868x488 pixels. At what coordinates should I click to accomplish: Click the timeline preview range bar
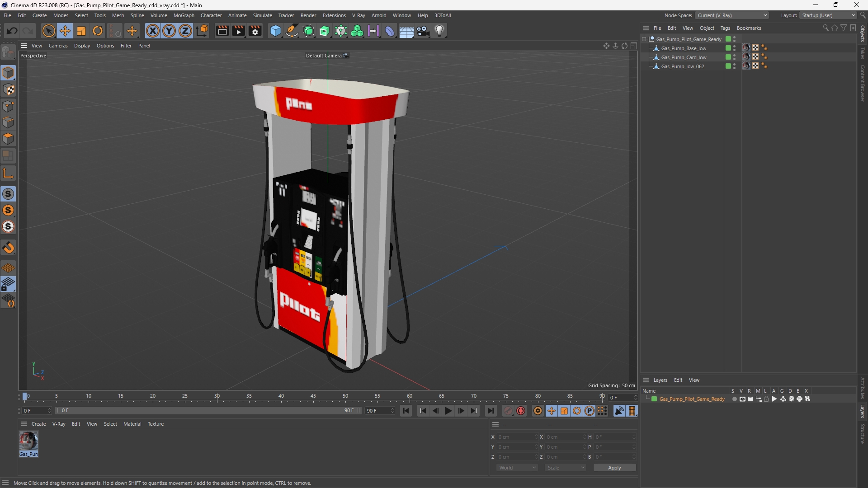point(208,411)
